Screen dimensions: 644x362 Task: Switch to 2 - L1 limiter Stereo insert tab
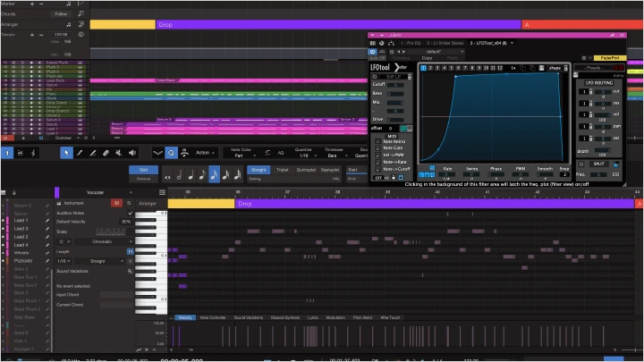pyautogui.click(x=445, y=43)
